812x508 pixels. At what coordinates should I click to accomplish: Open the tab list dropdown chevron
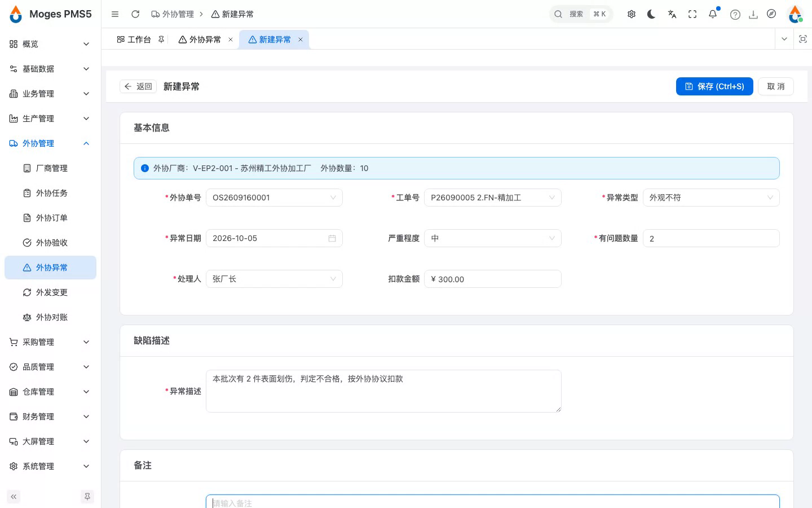(784, 39)
